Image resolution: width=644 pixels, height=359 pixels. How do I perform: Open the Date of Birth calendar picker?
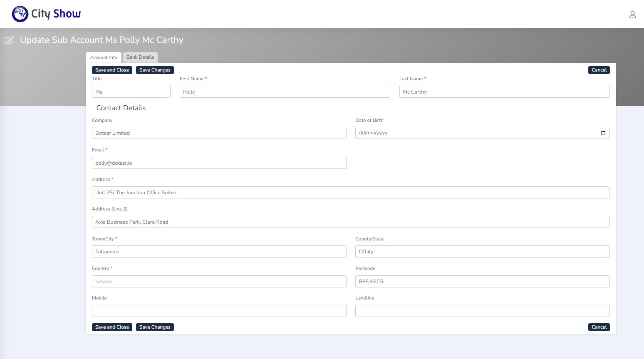603,133
